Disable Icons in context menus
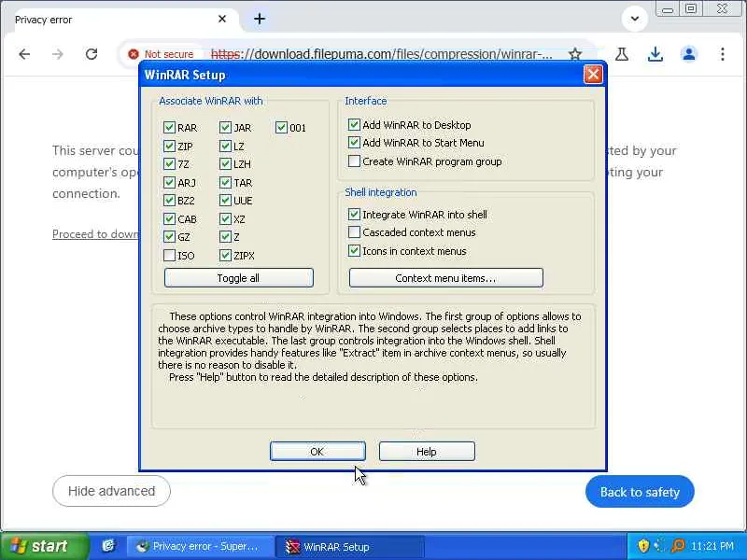This screenshot has height=560, width=747. point(354,250)
